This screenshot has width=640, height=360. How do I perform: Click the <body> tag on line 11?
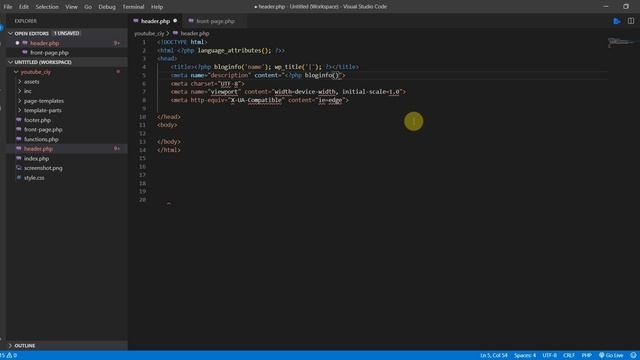pos(167,125)
